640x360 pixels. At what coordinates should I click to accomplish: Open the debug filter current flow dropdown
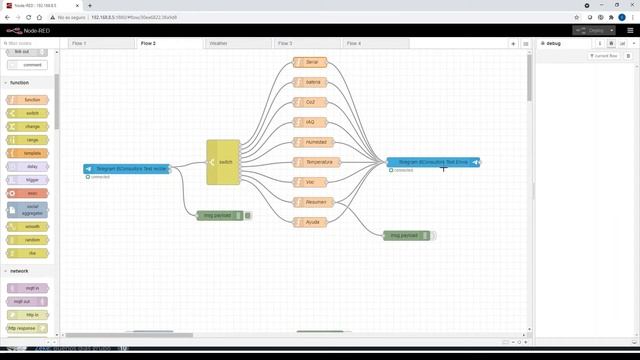[604, 56]
